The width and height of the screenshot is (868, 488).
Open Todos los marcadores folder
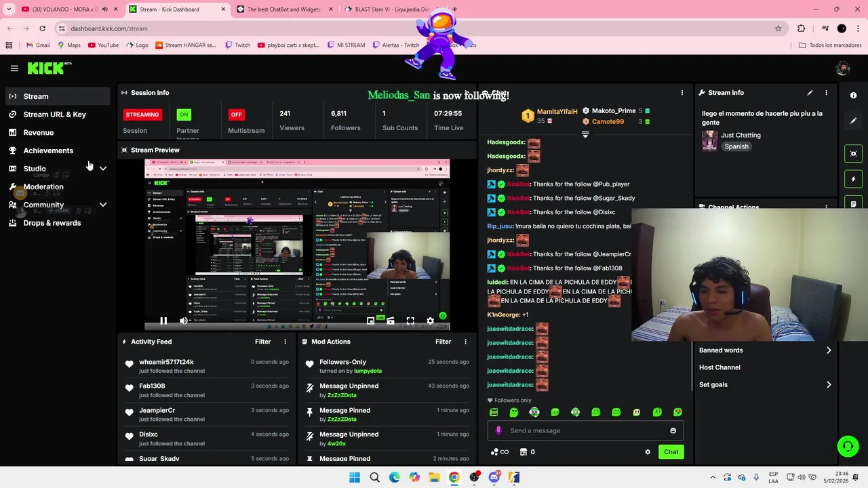(830, 45)
